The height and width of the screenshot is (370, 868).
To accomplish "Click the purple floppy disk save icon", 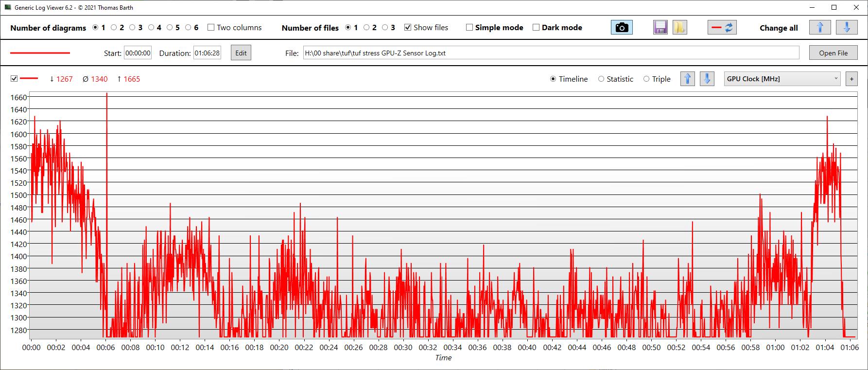I will [660, 28].
